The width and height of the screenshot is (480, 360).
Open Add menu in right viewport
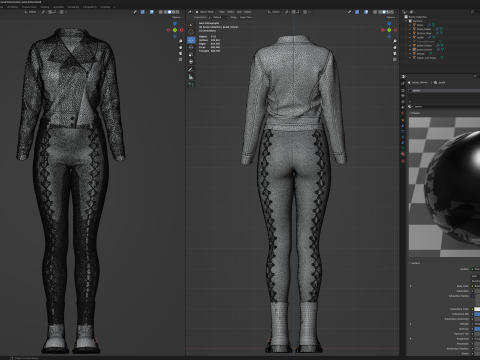click(239, 12)
